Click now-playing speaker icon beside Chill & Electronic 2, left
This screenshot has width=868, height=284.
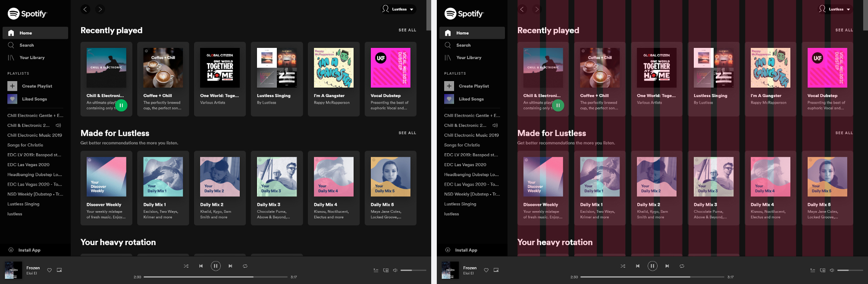[x=58, y=125]
